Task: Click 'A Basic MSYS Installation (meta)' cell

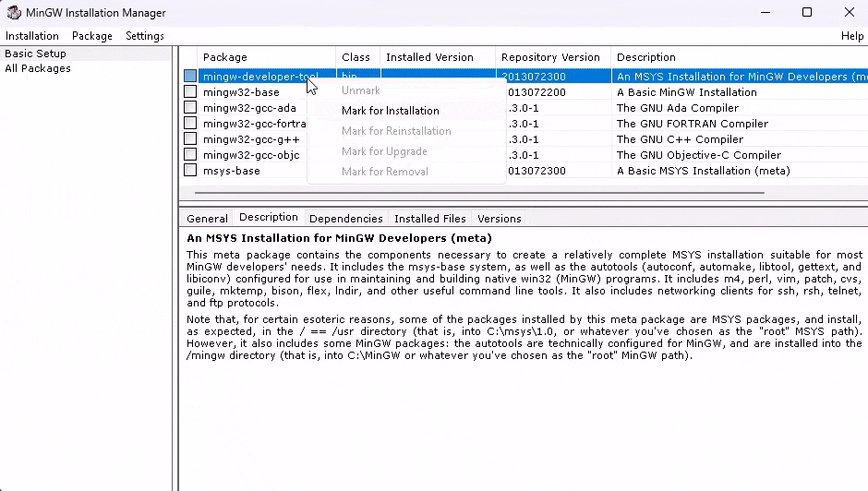Action: click(703, 171)
